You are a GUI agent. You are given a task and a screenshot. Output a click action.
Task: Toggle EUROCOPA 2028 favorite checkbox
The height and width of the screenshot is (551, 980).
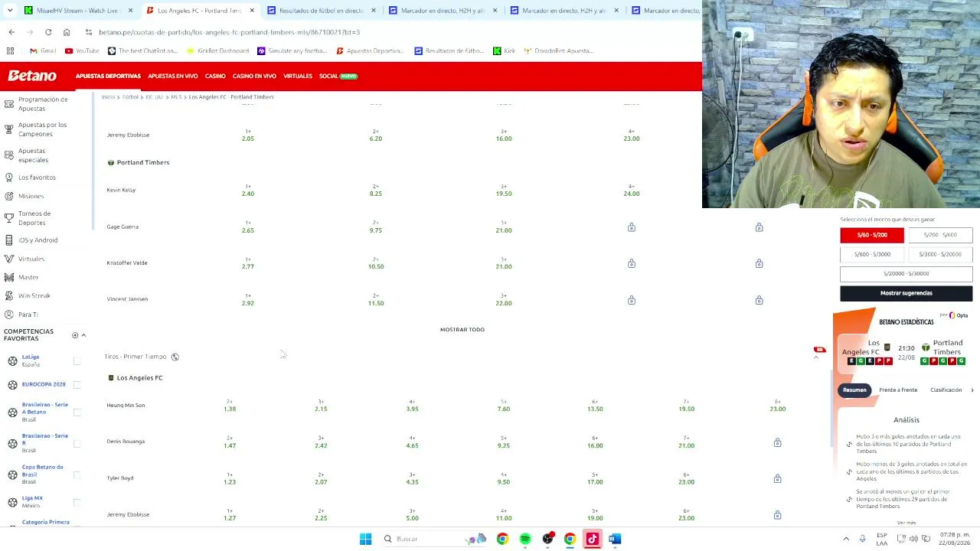pyautogui.click(x=77, y=384)
